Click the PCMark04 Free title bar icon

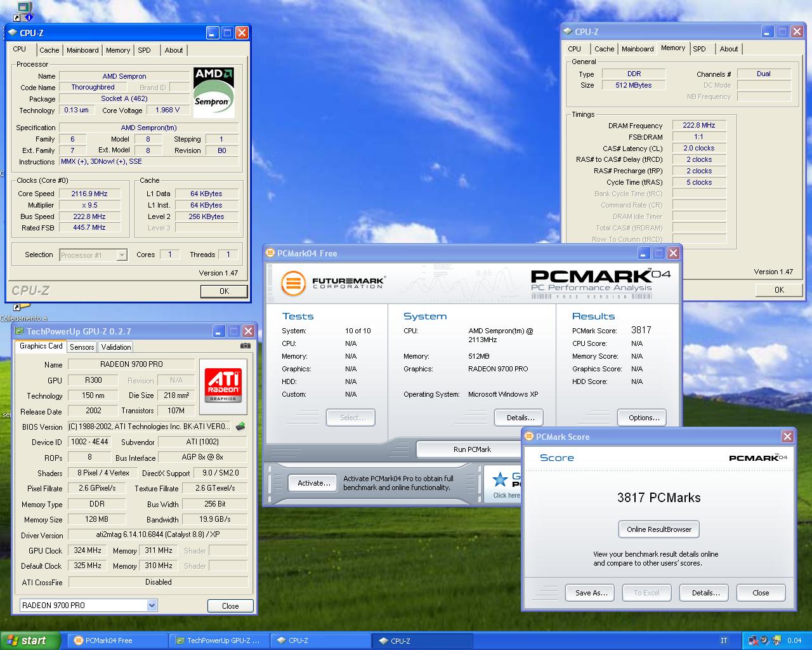click(270, 253)
